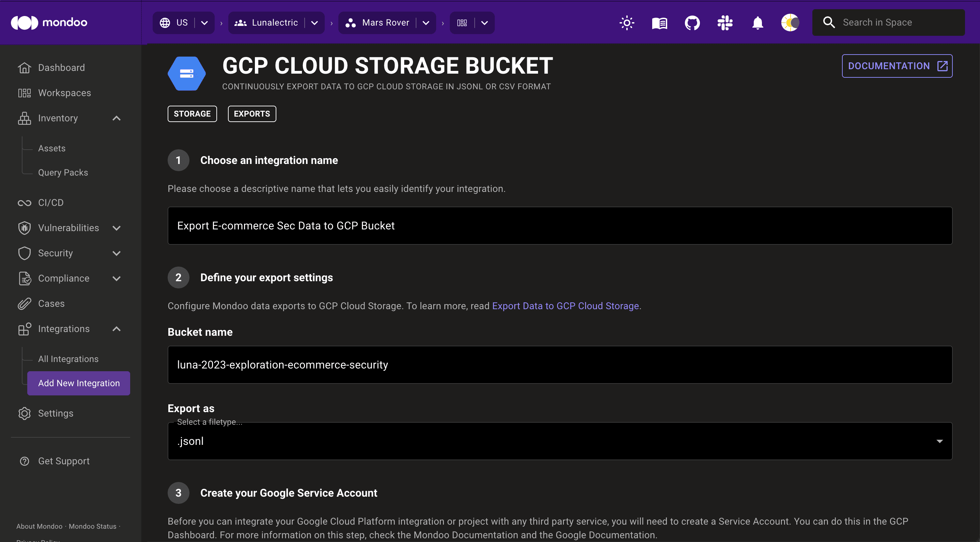Click the Slack community icon
980x542 pixels.
[725, 23]
